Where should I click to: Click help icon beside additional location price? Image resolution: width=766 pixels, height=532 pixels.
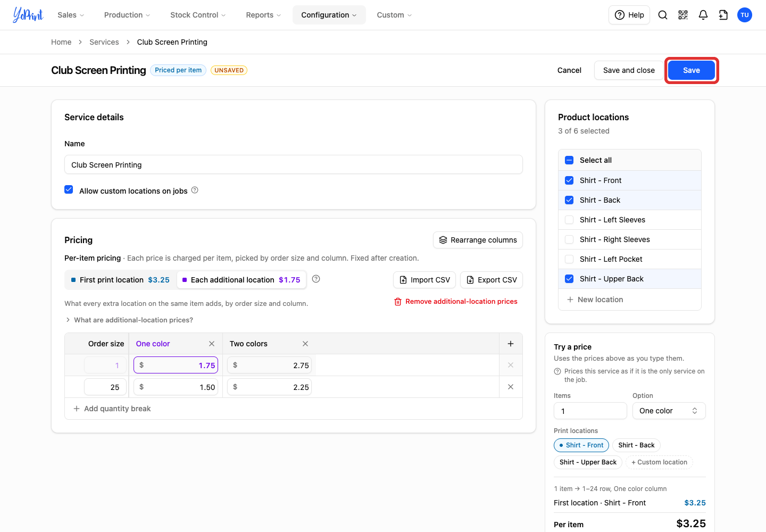316,279
